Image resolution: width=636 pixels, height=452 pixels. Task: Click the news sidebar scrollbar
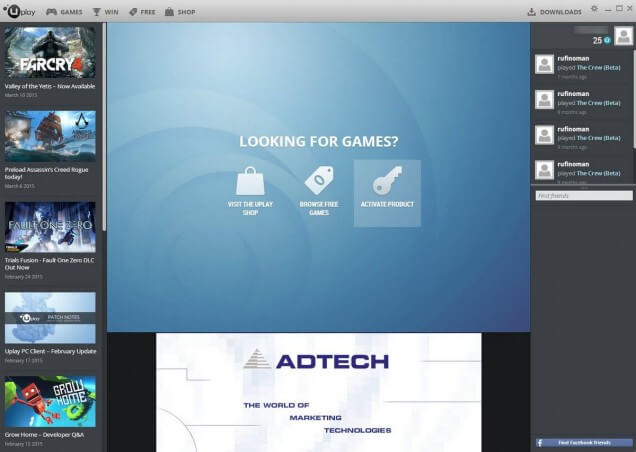[x=104, y=127]
